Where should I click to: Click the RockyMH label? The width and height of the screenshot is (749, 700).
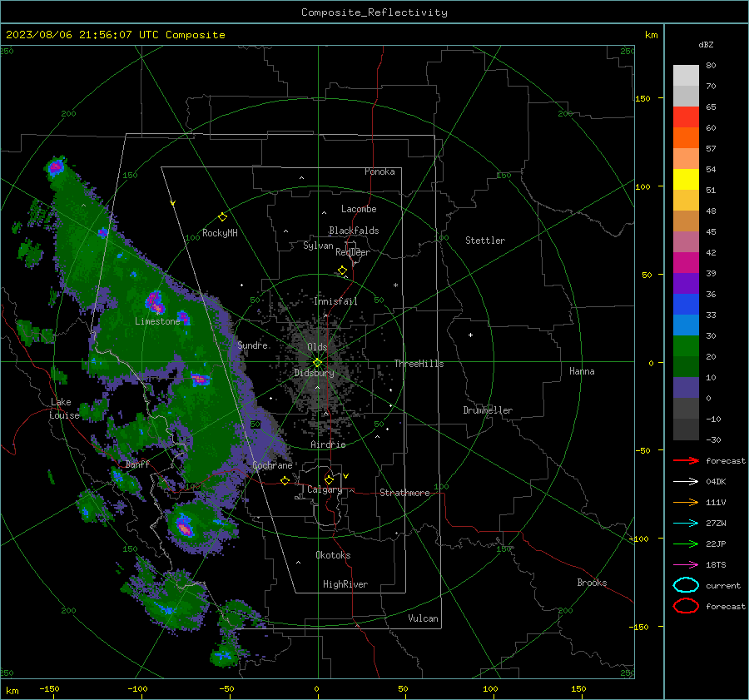coord(220,233)
